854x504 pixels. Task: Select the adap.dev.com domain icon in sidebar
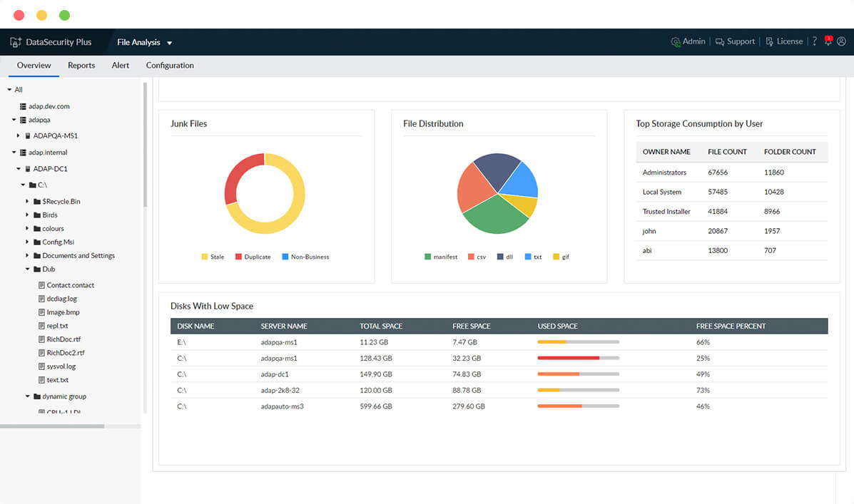pyautogui.click(x=23, y=106)
